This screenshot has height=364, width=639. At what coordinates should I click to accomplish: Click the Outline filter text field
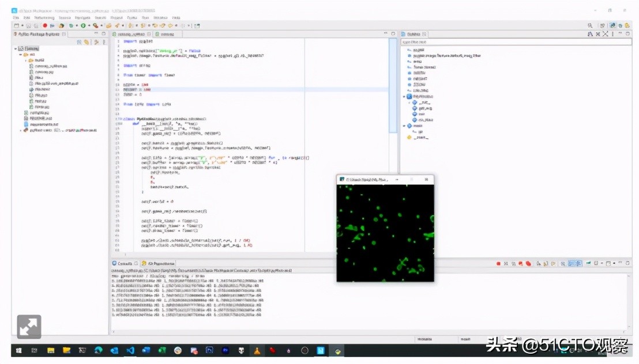tap(516, 42)
